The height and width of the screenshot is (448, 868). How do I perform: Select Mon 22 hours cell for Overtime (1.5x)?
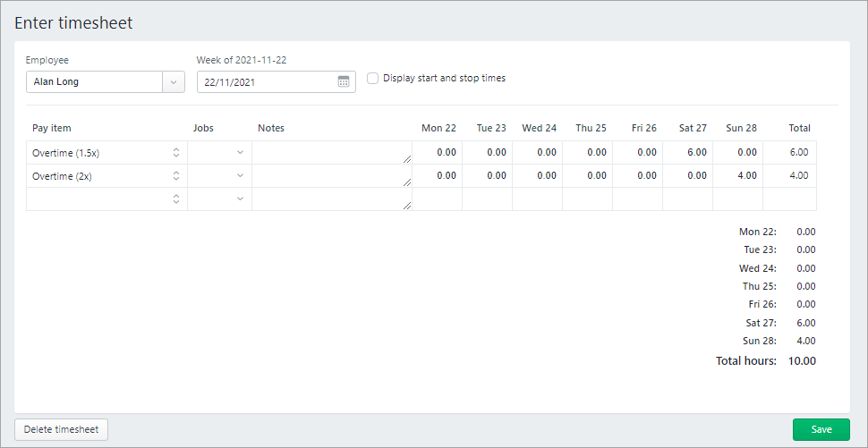click(438, 153)
